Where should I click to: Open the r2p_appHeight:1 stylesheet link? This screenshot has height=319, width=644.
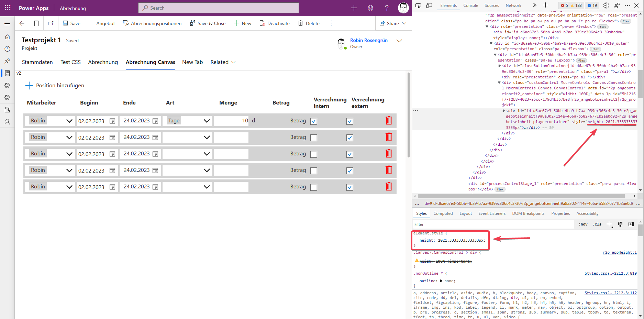[620, 252]
